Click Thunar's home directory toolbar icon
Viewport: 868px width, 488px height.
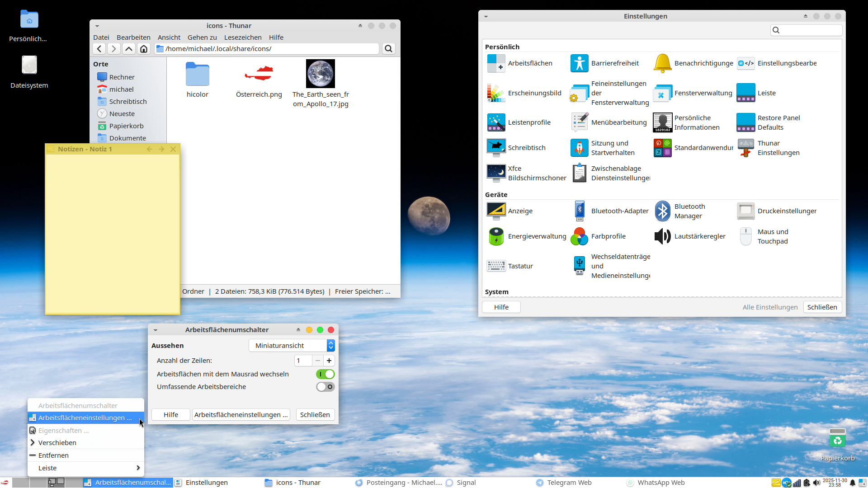144,49
